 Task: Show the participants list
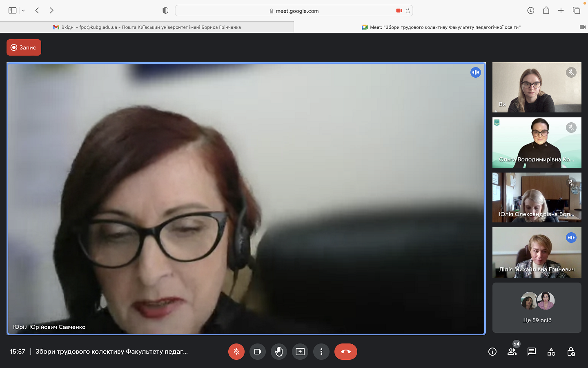point(512,352)
